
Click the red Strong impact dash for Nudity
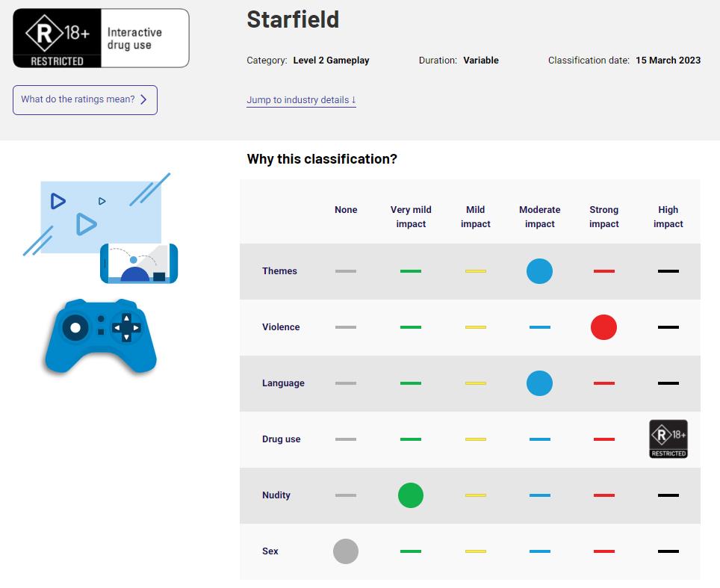pyautogui.click(x=603, y=495)
